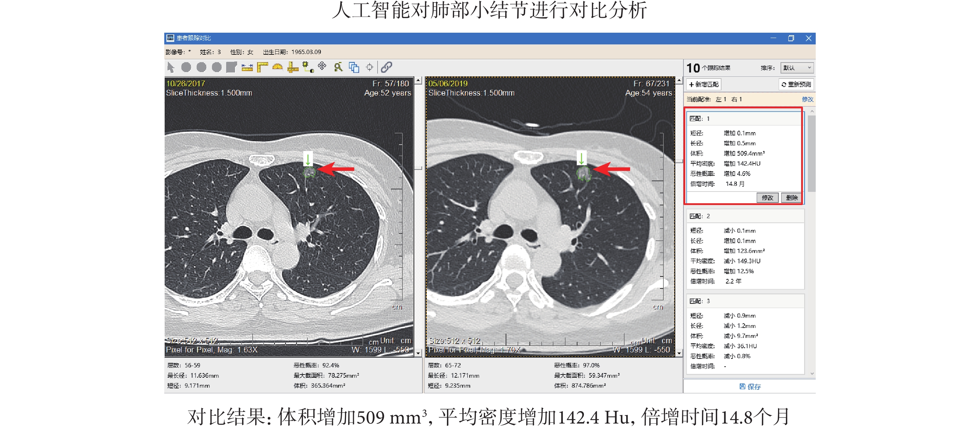The image size is (980, 431).
Task: Click down arrow of left CT viewer scrollbar
Action: [418, 353]
